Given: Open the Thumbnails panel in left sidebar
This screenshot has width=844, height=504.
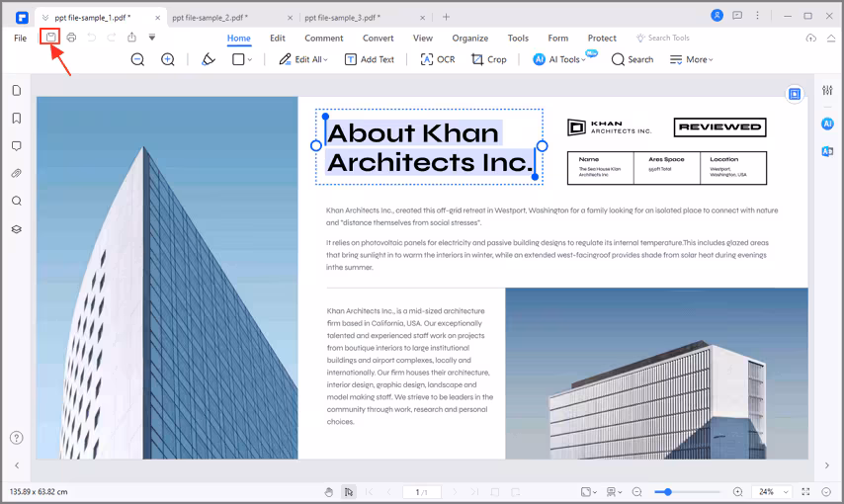Looking at the screenshot, I should pyautogui.click(x=17, y=91).
